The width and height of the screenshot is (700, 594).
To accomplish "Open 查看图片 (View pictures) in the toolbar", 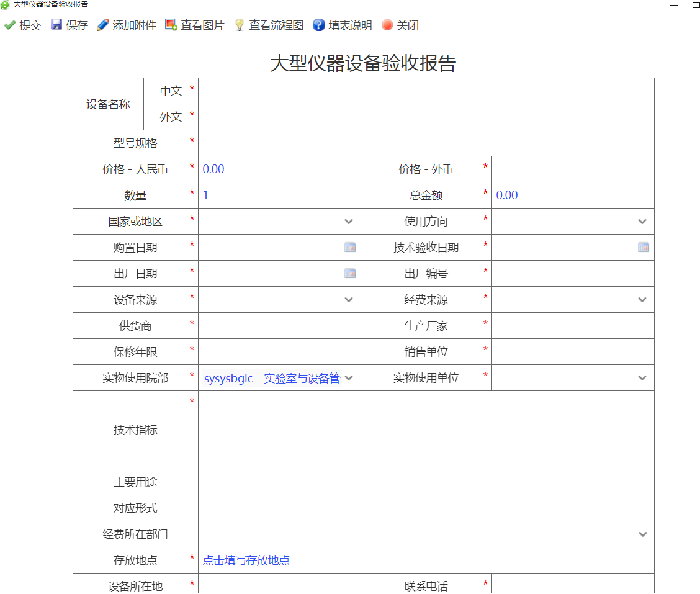I will point(194,25).
